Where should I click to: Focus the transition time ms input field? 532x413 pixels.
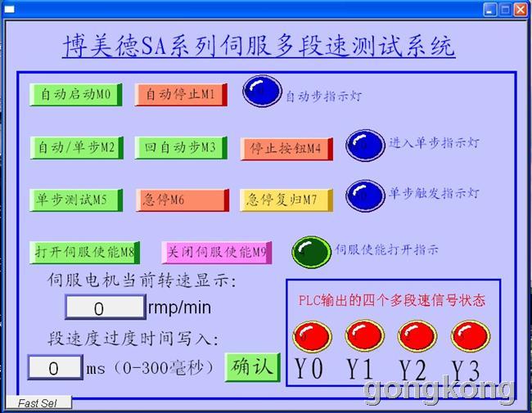click(x=55, y=367)
